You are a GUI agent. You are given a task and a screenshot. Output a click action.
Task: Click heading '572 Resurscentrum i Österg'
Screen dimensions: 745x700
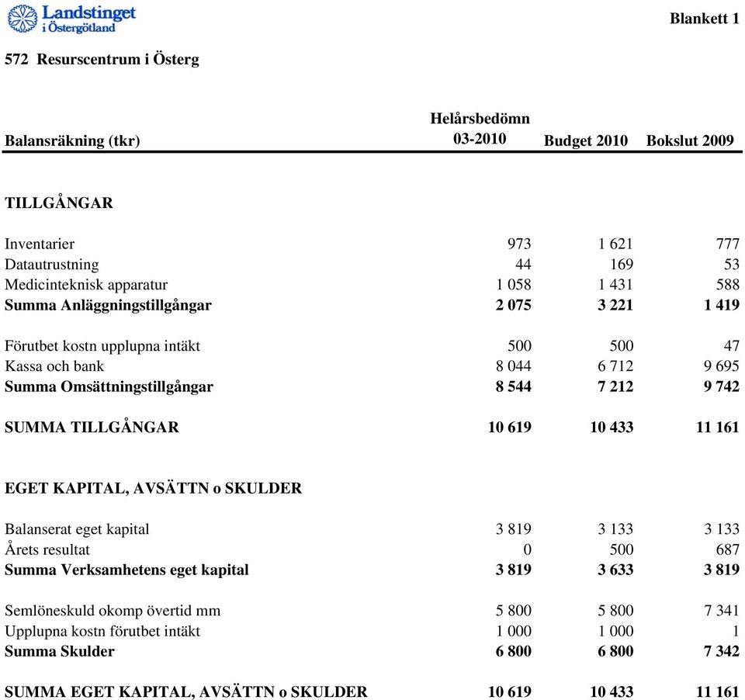coord(102,60)
